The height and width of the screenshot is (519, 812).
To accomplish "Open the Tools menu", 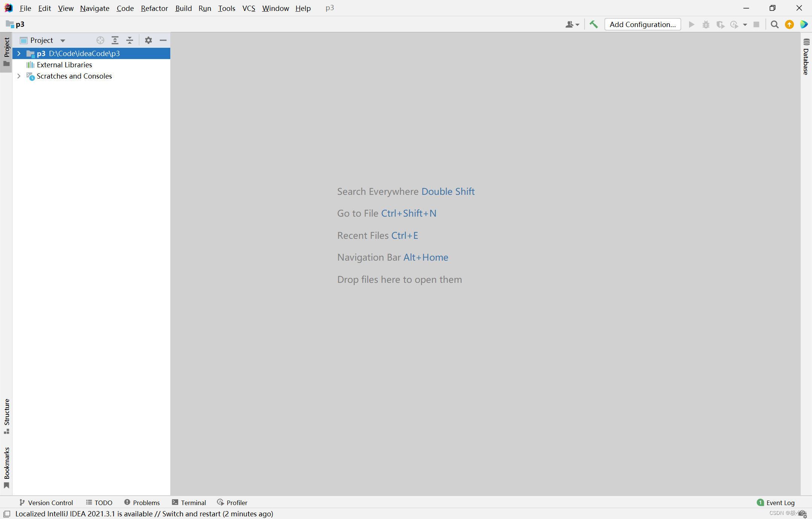I will pos(226,8).
